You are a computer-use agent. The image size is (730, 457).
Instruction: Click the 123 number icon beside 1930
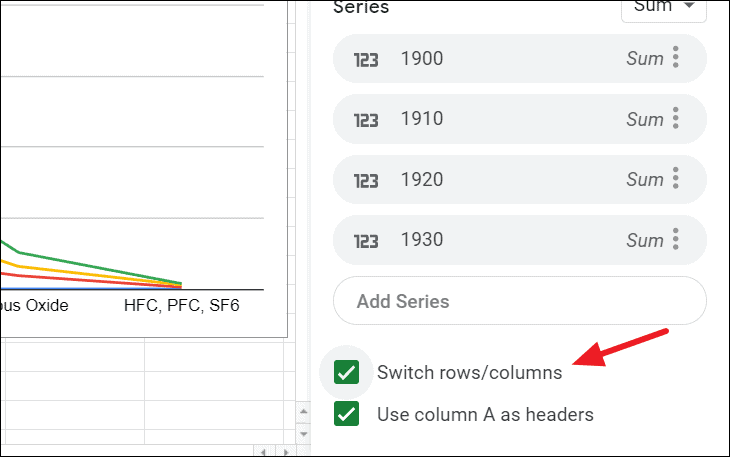[x=366, y=241]
